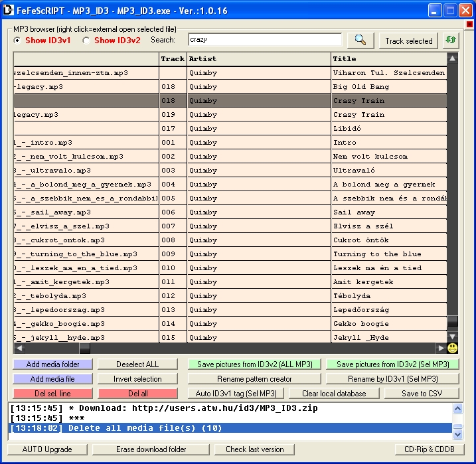The image size is (476, 464).
Task: Click table scroll down arrow
Action: (452, 337)
